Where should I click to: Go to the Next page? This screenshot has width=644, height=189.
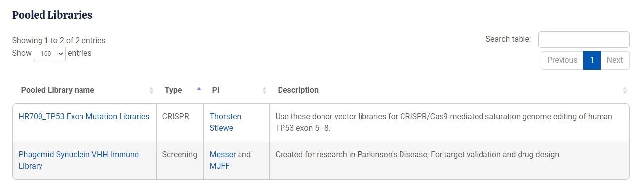pos(615,60)
